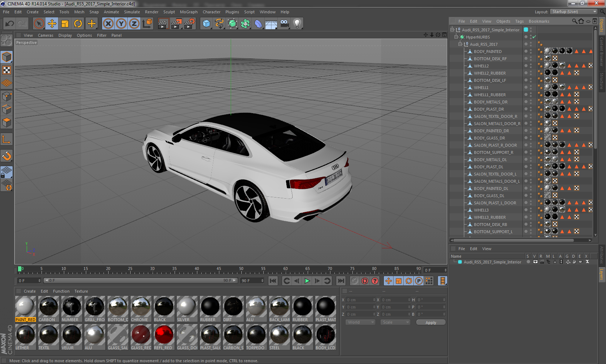This screenshot has width=606, height=364.
Task: Render to Picture Viewer
Action: coord(176,24)
